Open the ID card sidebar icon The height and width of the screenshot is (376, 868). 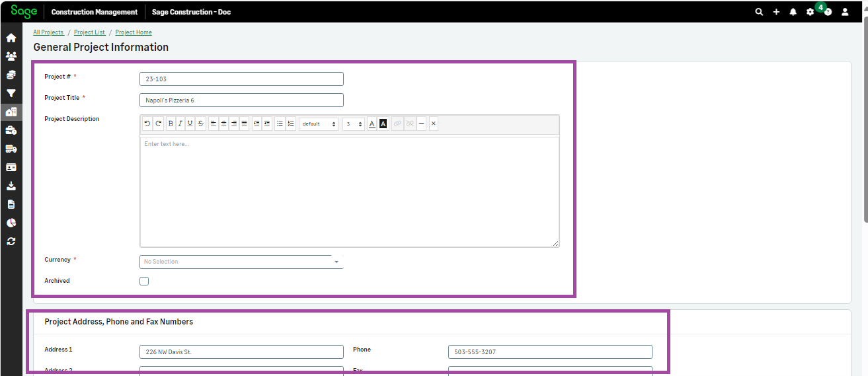pyautogui.click(x=11, y=168)
